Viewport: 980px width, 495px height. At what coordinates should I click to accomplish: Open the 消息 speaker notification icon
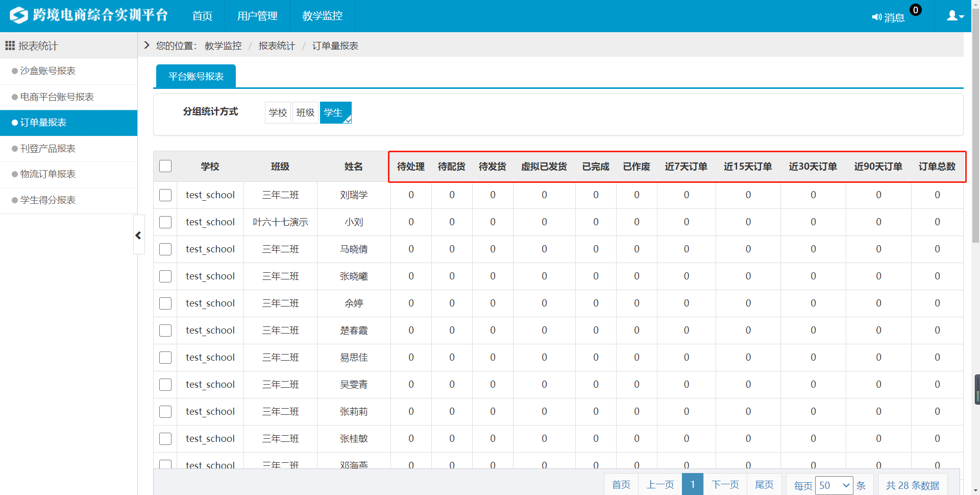tap(876, 17)
